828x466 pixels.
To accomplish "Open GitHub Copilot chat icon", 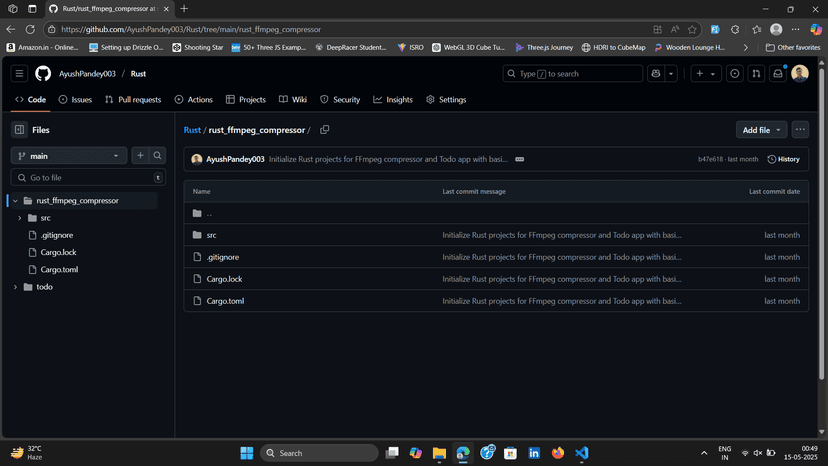I will tap(656, 73).
